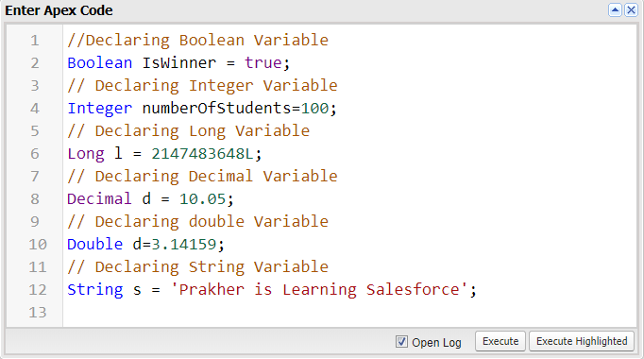Screen dimensions: 644x359
Task: Click the Declaring String Variable comment
Action: 198,267
